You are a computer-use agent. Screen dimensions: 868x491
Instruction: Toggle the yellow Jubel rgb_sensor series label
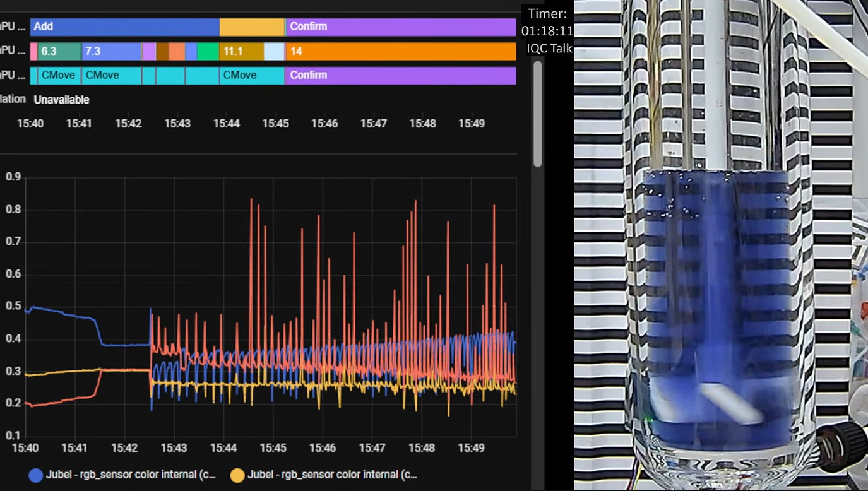coord(332,475)
